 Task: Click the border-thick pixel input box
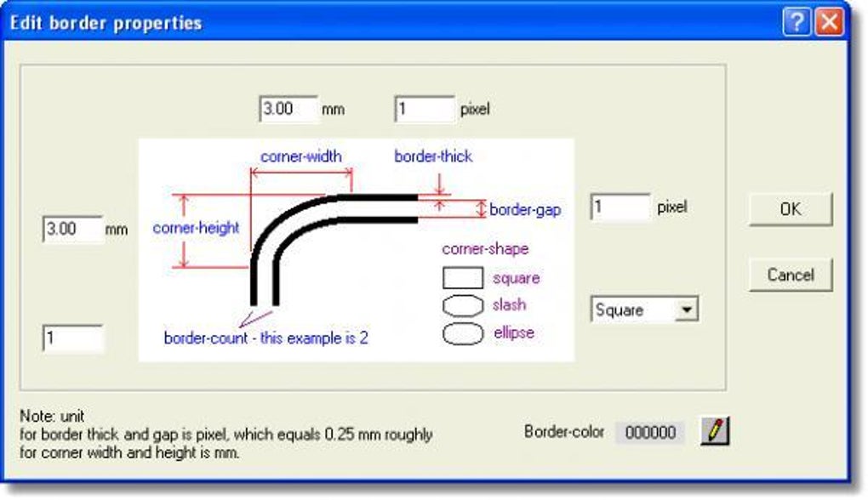click(x=425, y=109)
